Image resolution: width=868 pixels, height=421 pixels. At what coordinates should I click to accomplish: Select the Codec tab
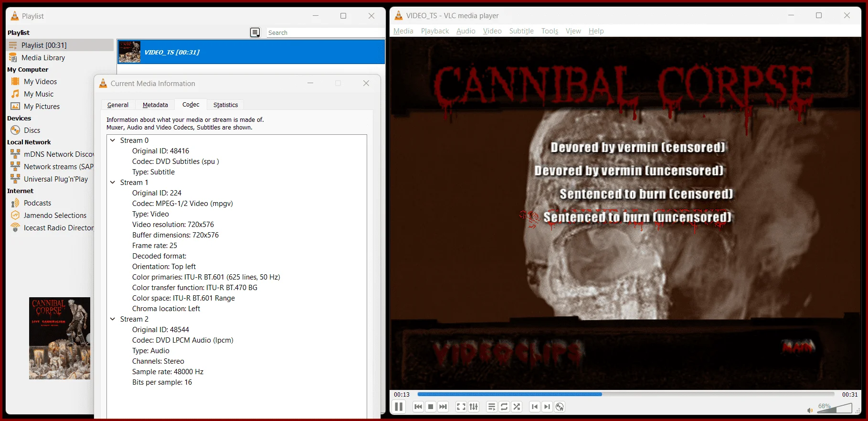(191, 105)
